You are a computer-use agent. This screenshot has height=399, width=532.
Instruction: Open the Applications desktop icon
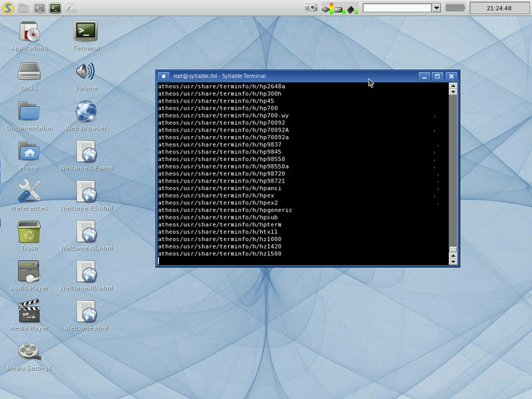29,32
